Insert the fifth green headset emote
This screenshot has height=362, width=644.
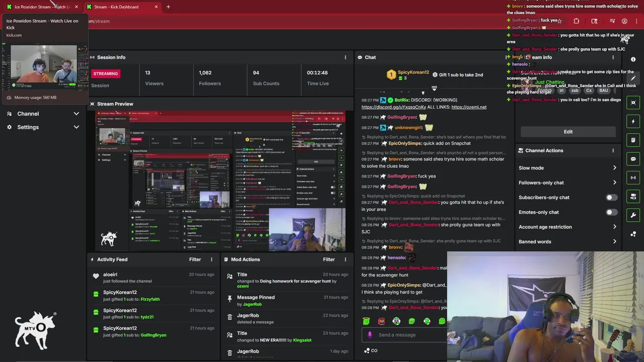point(427,321)
